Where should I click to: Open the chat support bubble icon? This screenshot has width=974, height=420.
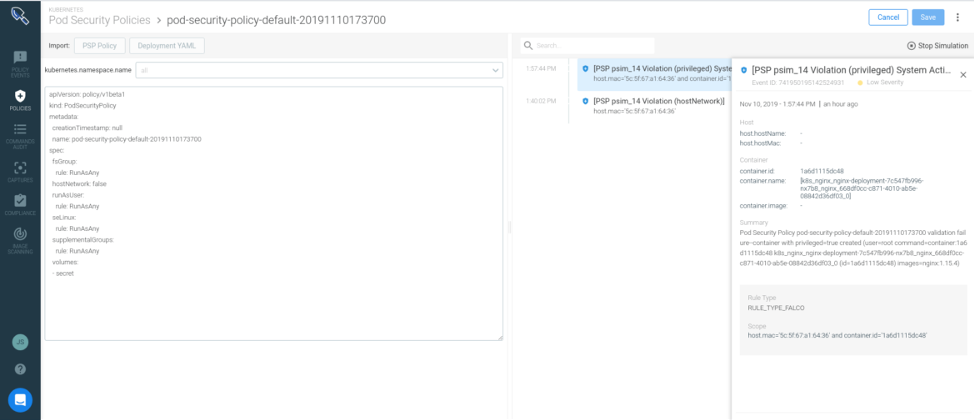[x=20, y=399]
